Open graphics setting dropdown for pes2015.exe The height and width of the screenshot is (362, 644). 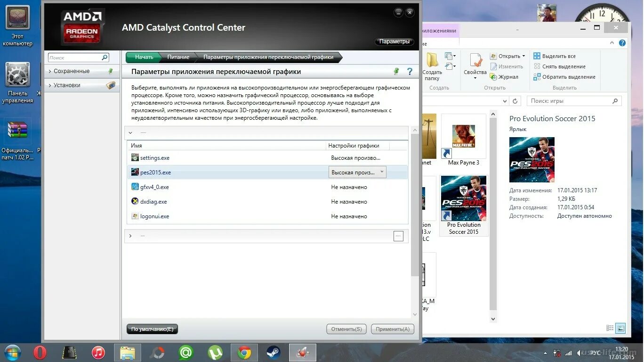click(357, 172)
